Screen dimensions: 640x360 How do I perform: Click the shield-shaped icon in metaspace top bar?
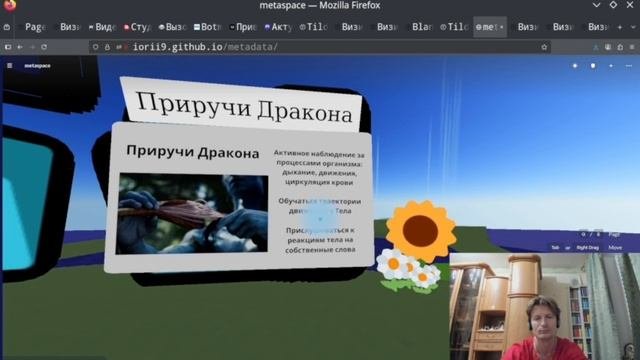pos(593,66)
